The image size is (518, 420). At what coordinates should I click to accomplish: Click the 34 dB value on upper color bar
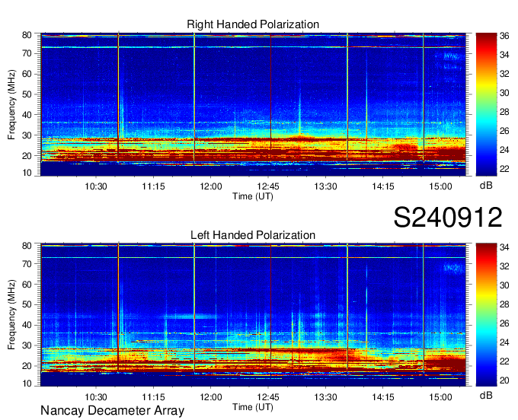[x=504, y=55]
